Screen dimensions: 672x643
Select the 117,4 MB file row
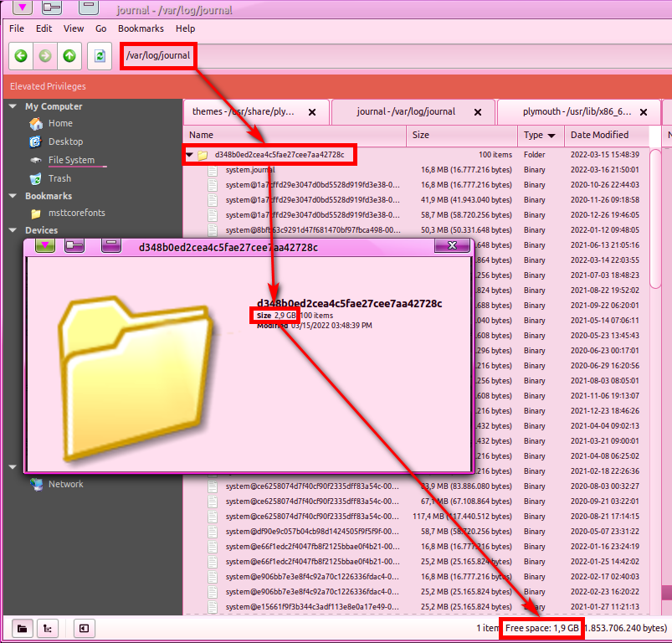pos(417,517)
